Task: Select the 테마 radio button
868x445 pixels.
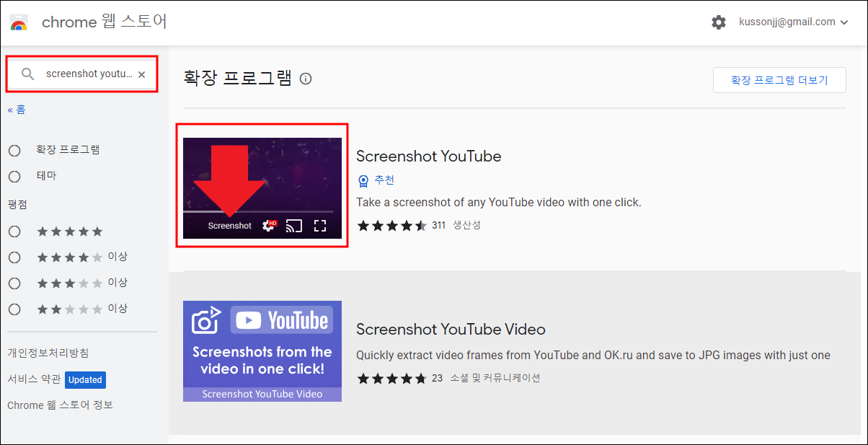Action: pos(14,177)
